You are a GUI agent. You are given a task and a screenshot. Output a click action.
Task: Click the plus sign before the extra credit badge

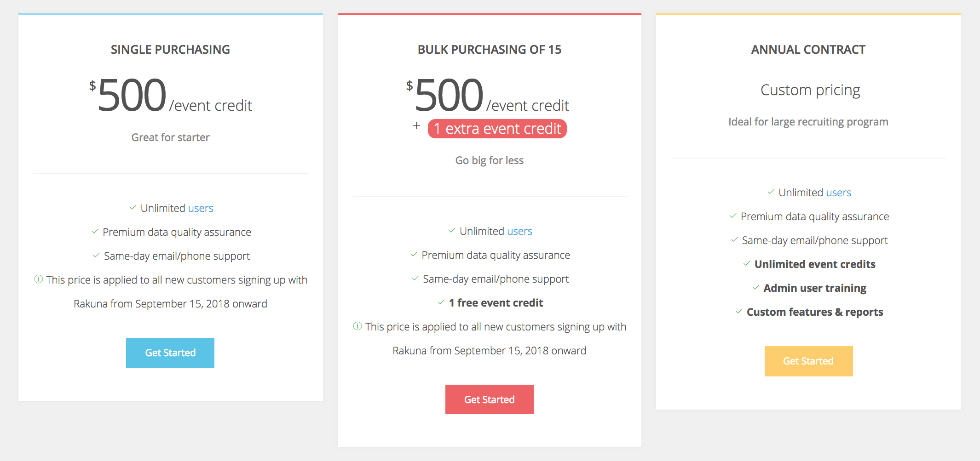[416, 125]
